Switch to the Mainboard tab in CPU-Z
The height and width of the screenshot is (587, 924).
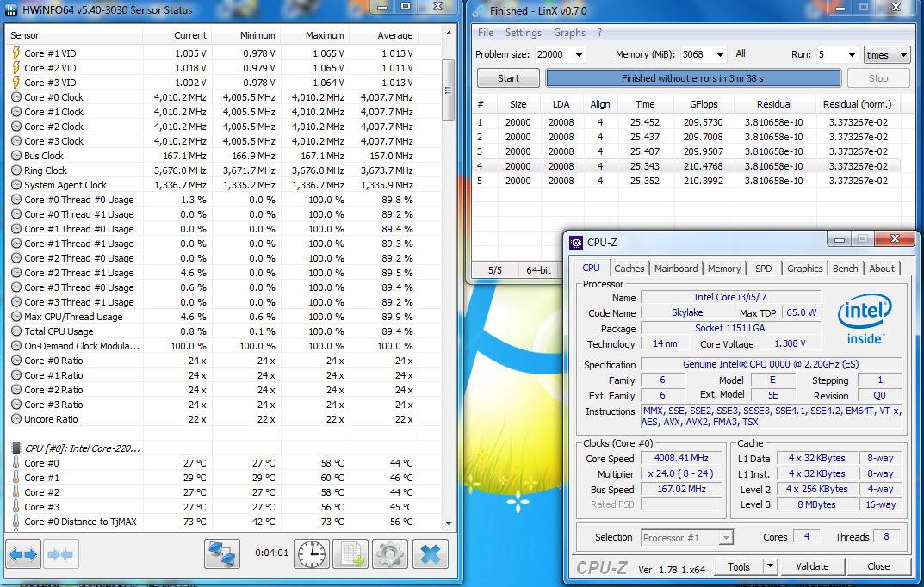point(676,269)
